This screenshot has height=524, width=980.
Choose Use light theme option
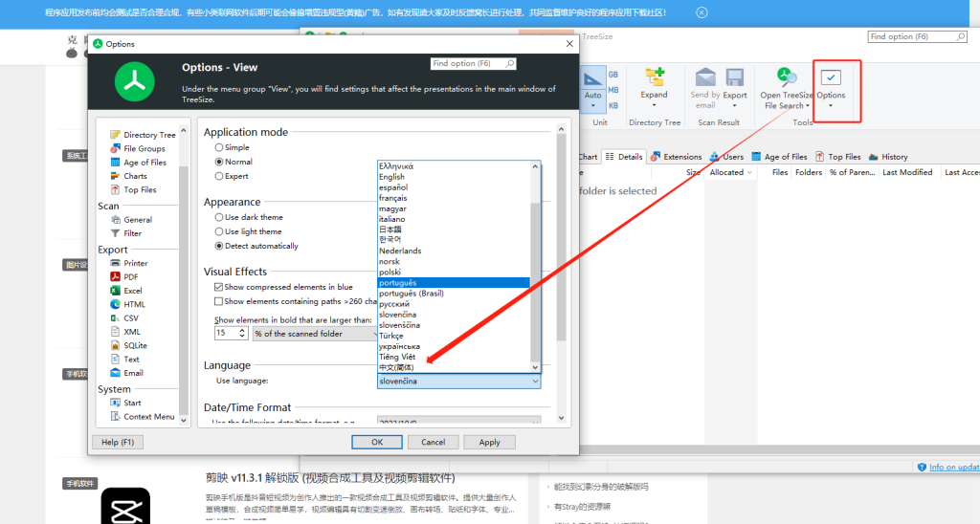click(219, 231)
